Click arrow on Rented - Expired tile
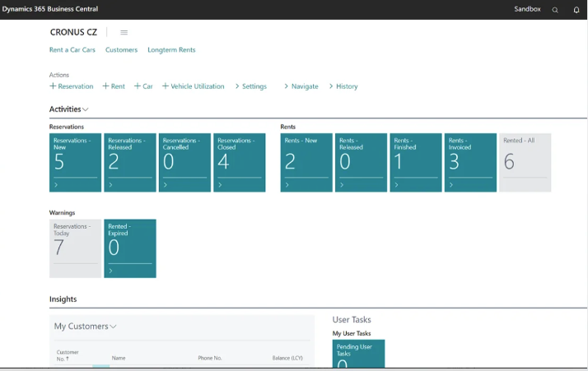The image size is (588, 371). pos(110,271)
